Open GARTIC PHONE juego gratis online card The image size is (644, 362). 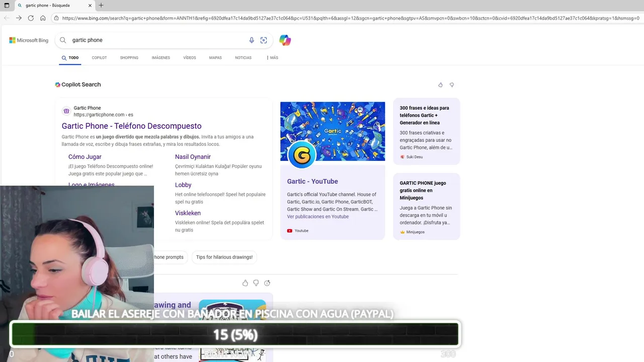pos(426,206)
